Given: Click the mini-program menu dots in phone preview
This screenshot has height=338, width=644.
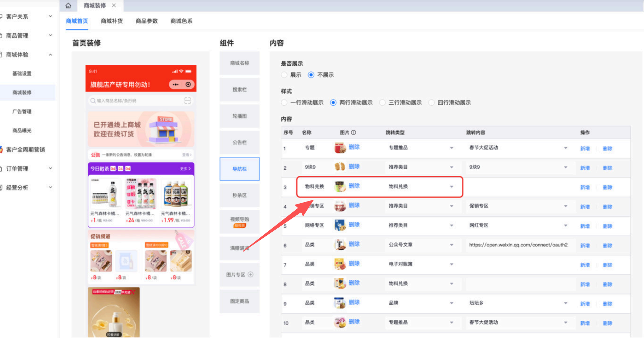Looking at the screenshot, I should 175,84.
